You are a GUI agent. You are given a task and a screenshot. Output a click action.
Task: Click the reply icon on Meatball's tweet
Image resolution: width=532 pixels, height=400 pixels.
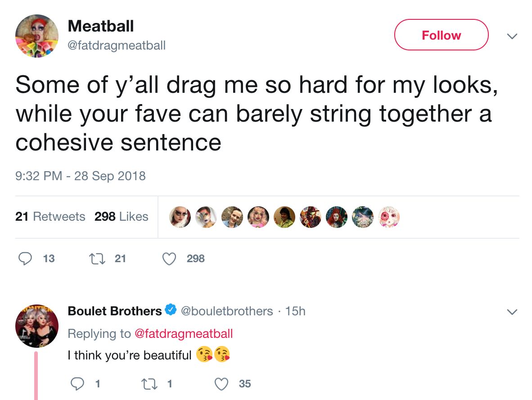(x=26, y=258)
